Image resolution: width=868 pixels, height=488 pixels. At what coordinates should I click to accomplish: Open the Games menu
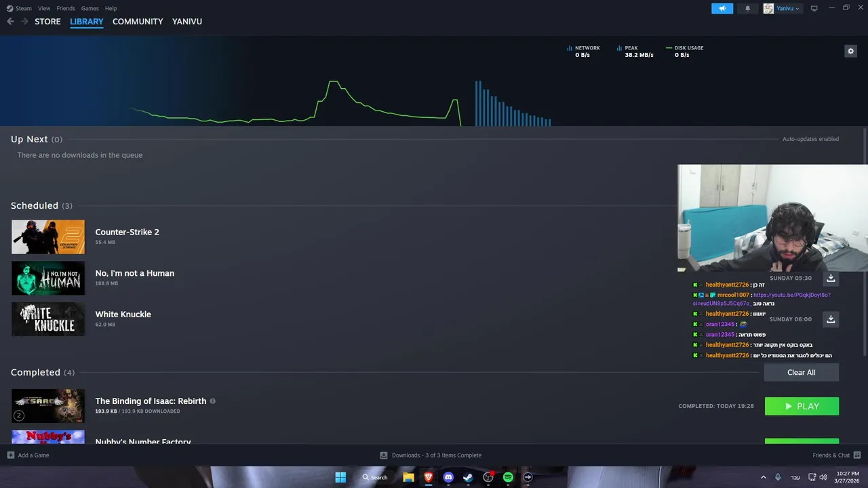point(90,8)
